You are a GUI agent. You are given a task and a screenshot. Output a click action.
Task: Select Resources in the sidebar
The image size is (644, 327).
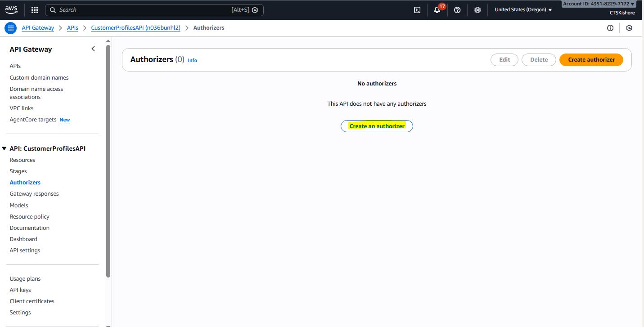coord(23,160)
